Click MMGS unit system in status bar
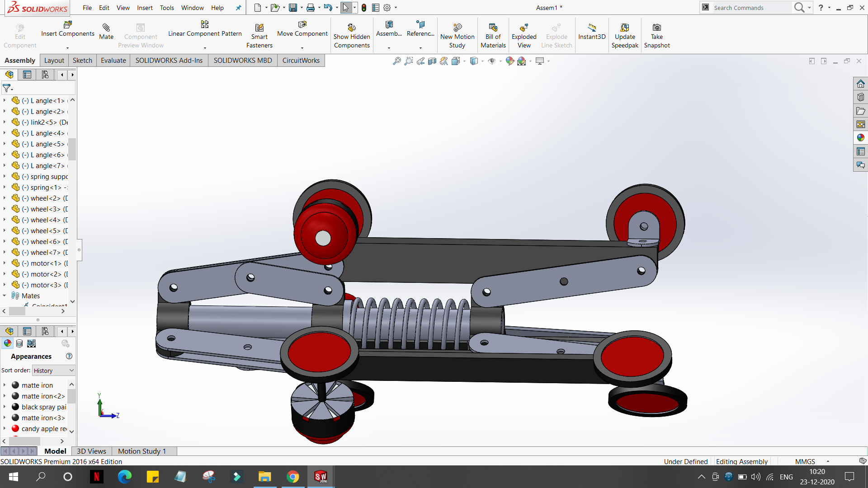Viewport: 868px width, 488px height. (805, 461)
